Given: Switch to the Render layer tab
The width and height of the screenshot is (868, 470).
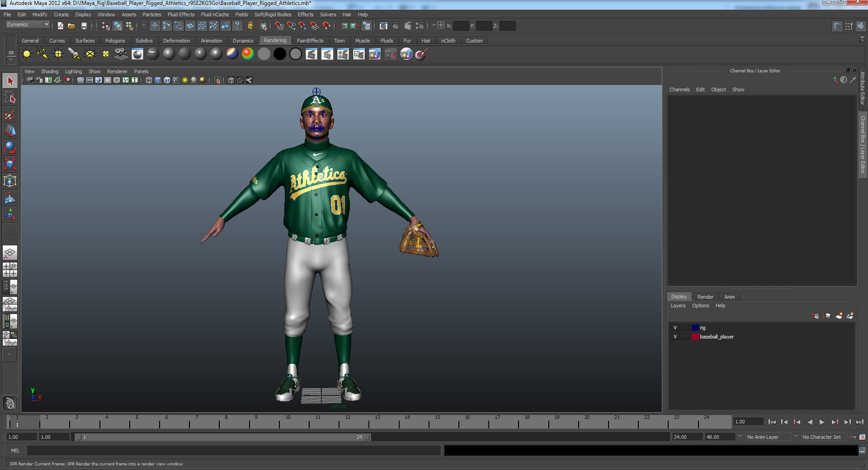Looking at the screenshot, I should coord(705,297).
